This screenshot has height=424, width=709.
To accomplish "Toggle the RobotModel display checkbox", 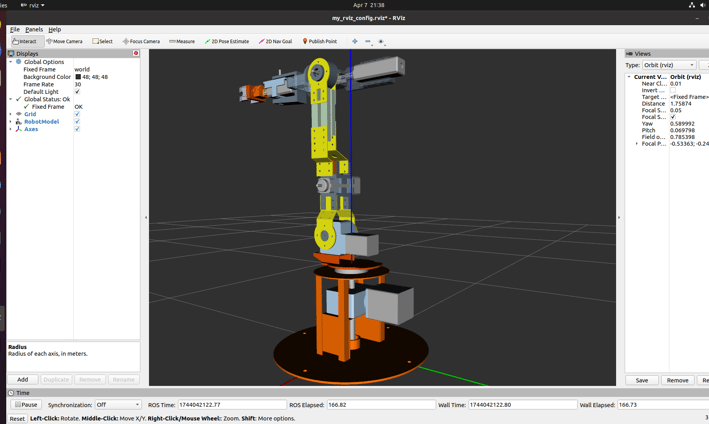I will 77,122.
